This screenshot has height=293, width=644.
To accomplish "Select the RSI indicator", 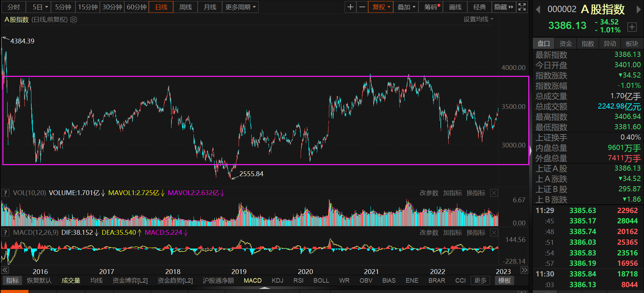I will point(299,281).
